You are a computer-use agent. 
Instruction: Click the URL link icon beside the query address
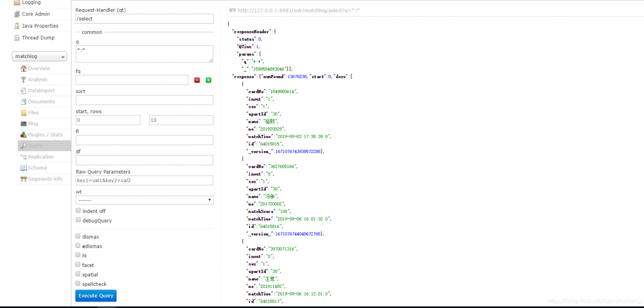tap(232, 10)
